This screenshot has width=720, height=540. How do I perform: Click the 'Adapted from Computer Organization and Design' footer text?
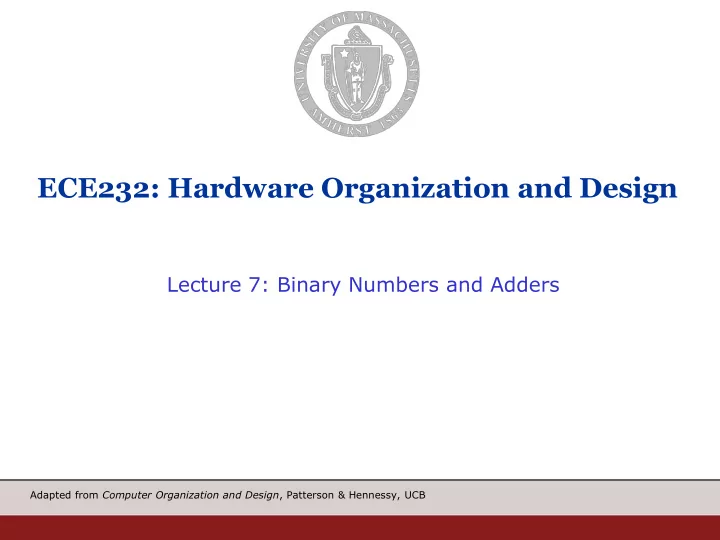pyautogui.click(x=228, y=495)
